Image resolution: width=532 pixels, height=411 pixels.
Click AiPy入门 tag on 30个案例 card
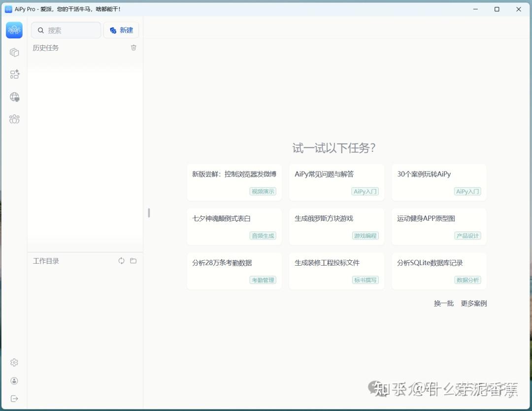click(467, 191)
